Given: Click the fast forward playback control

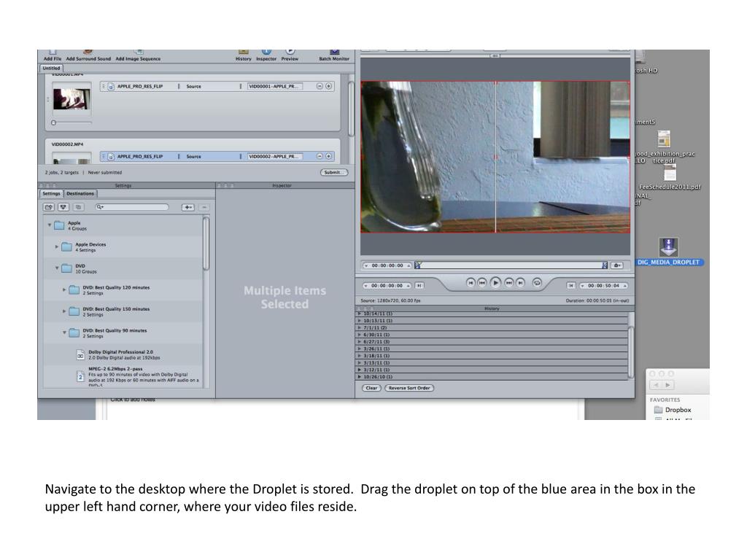Looking at the screenshot, I should click(x=508, y=283).
